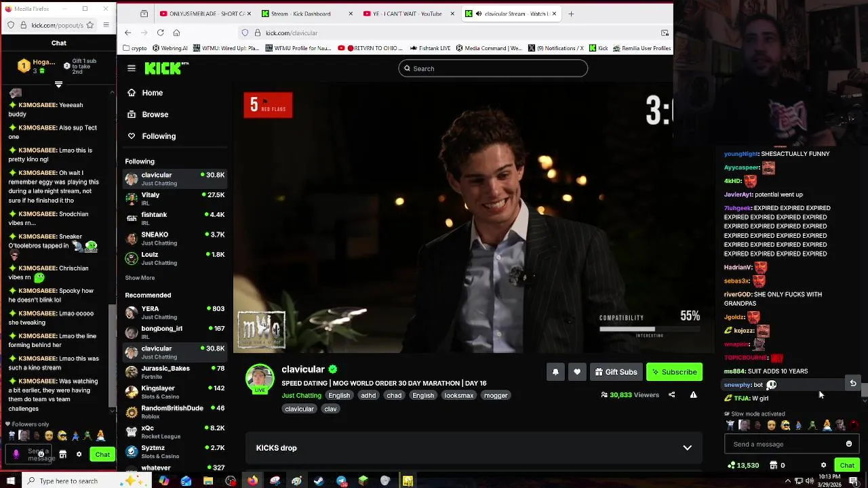
Task: Open the crypto bookmarks folder
Action: point(135,48)
